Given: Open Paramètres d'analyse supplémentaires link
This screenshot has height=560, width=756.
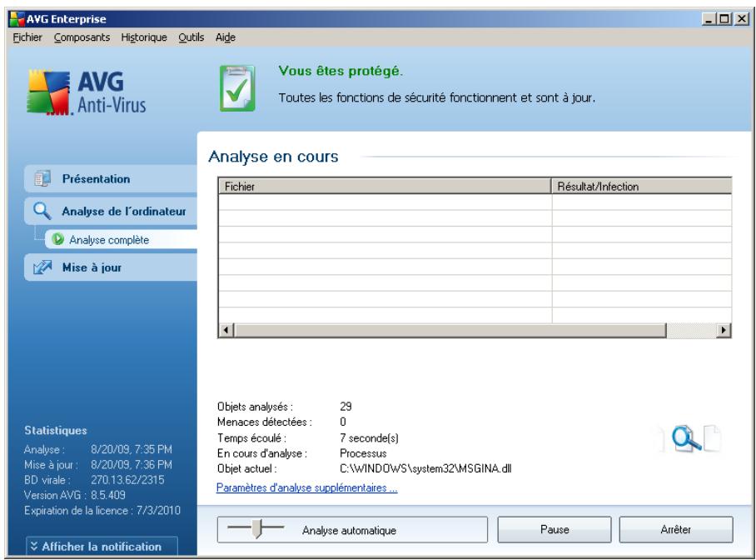Looking at the screenshot, I should (x=306, y=487).
